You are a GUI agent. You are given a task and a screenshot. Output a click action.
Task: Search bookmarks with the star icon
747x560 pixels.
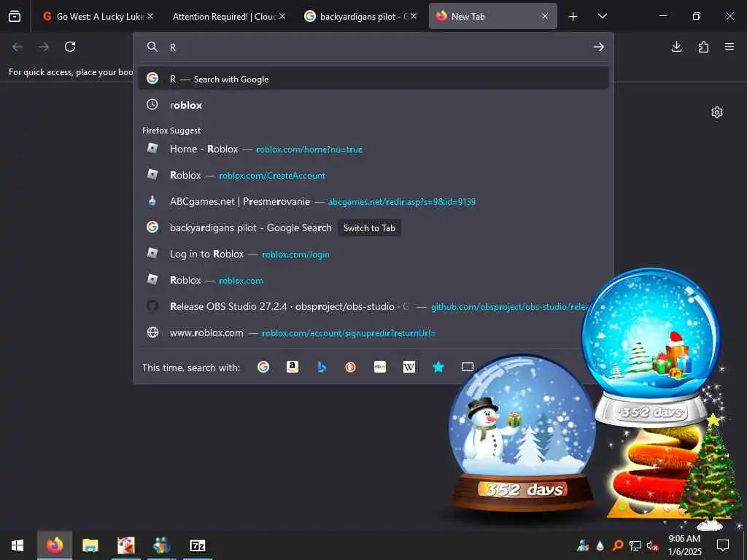coord(438,367)
